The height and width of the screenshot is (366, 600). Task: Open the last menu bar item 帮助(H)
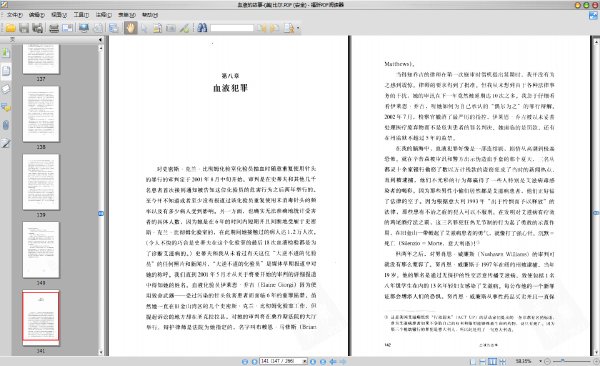[x=150, y=15]
